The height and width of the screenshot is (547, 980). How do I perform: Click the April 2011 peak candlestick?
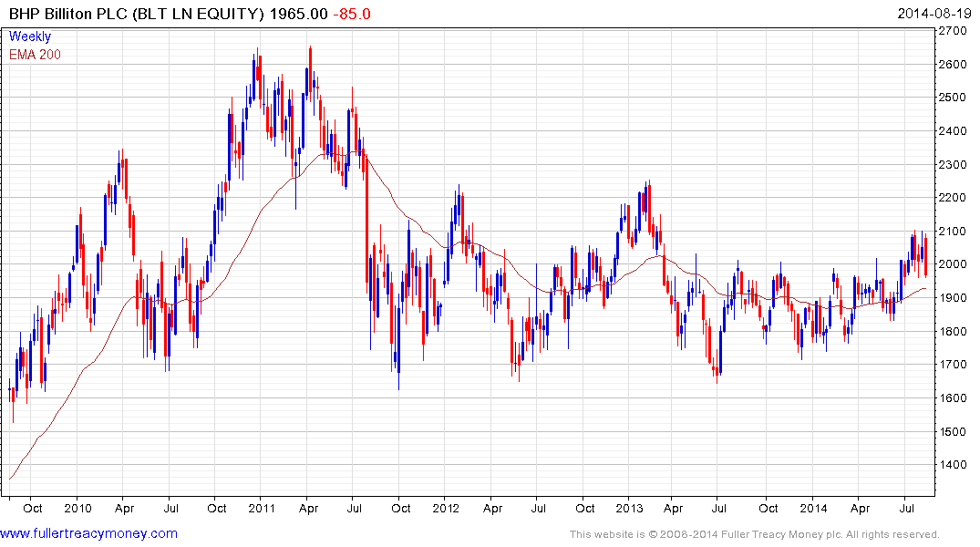(x=310, y=67)
